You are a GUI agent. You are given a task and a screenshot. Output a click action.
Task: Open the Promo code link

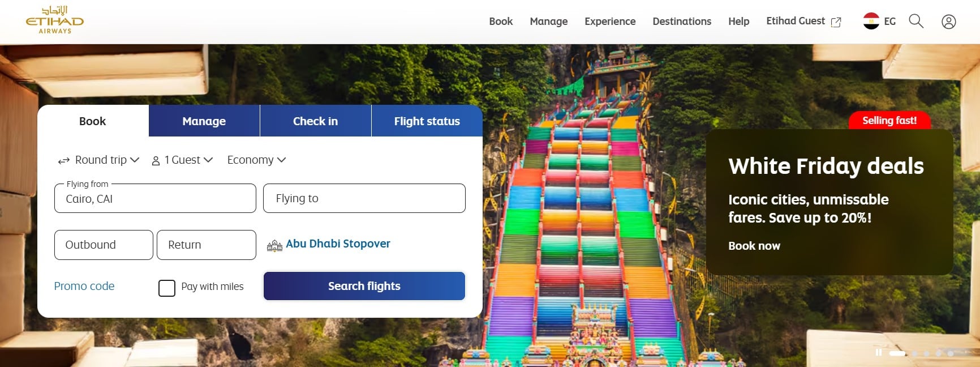pos(84,286)
